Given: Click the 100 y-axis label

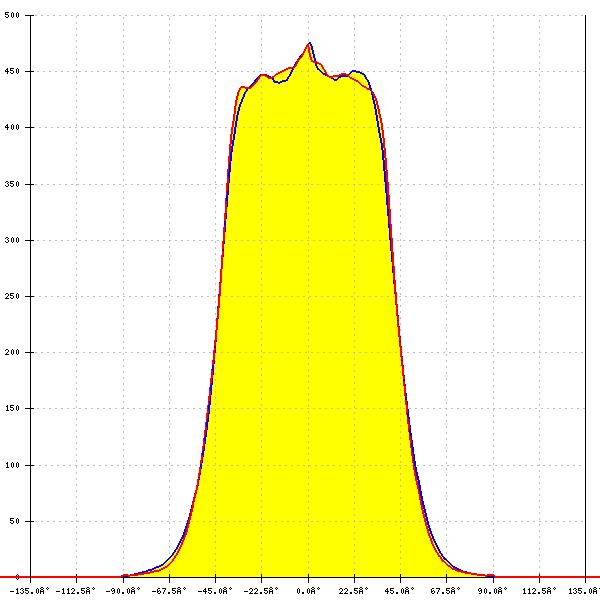Looking at the screenshot, I should (x=11, y=465).
